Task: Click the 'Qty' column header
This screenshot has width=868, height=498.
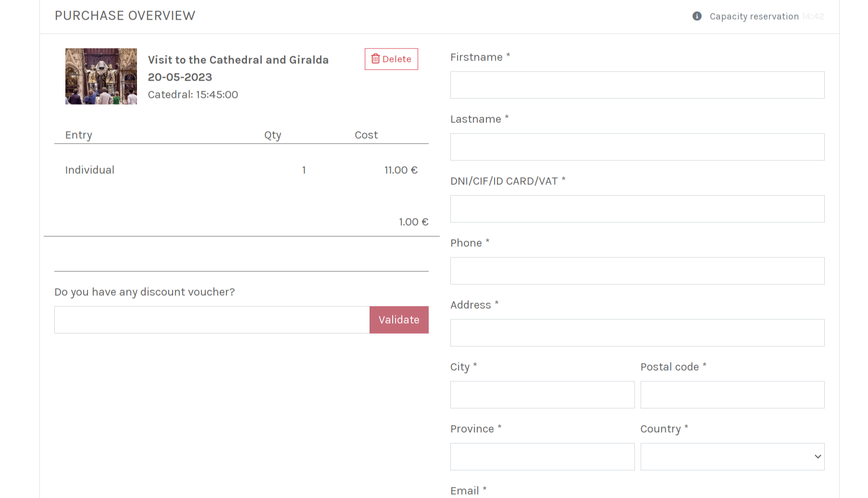Action: (x=273, y=135)
